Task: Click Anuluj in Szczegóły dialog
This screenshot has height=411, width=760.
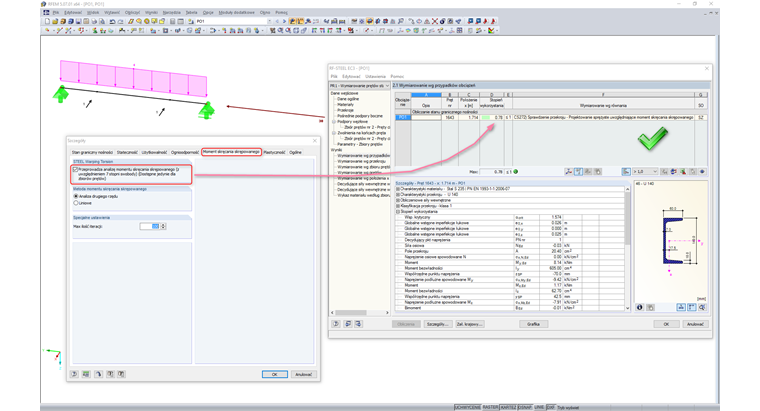Action: pos(304,374)
